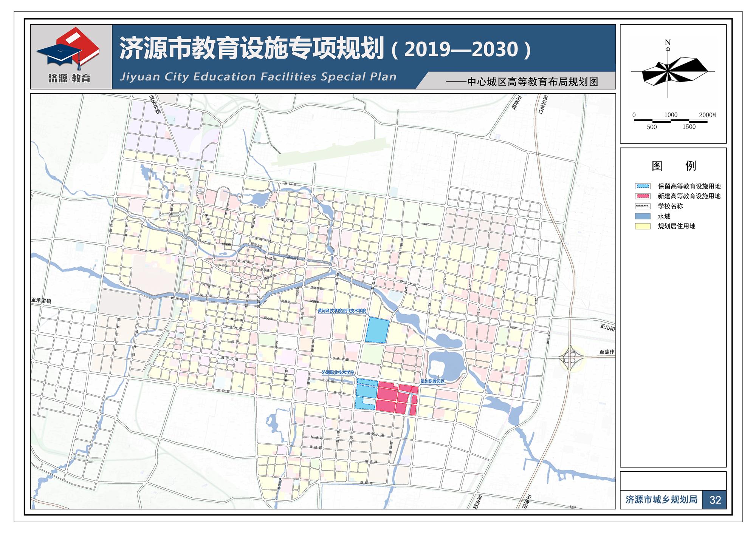Click the 至晋城 direction label
This screenshot has width=756, height=534.
(x=516, y=102)
